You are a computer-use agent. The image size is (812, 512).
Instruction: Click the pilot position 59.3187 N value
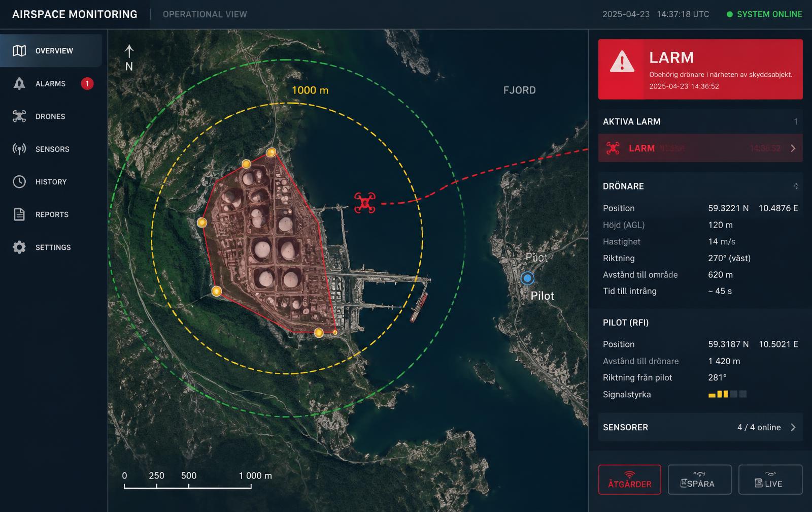pyautogui.click(x=728, y=344)
